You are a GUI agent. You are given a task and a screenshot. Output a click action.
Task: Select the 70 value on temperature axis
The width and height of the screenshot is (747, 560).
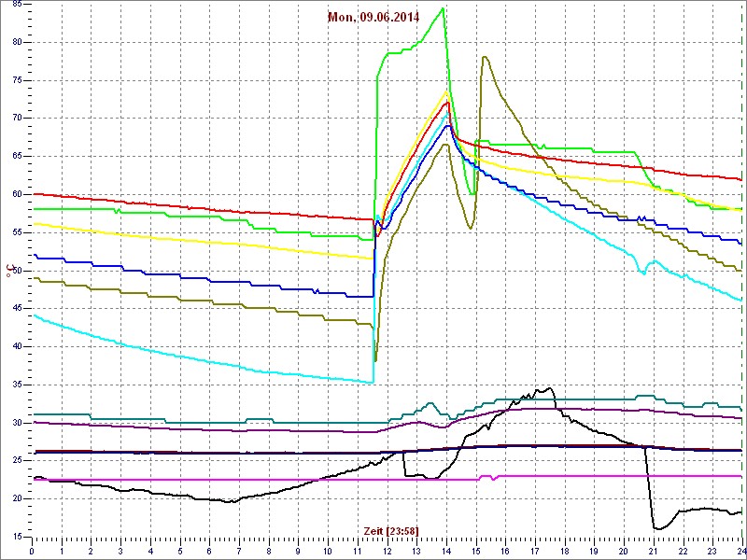[16, 119]
